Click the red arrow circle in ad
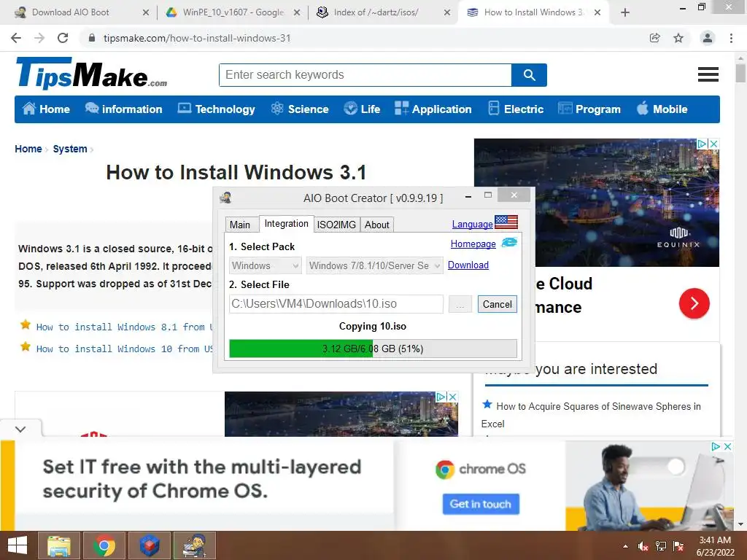The width and height of the screenshot is (747, 560). pyautogui.click(x=694, y=303)
